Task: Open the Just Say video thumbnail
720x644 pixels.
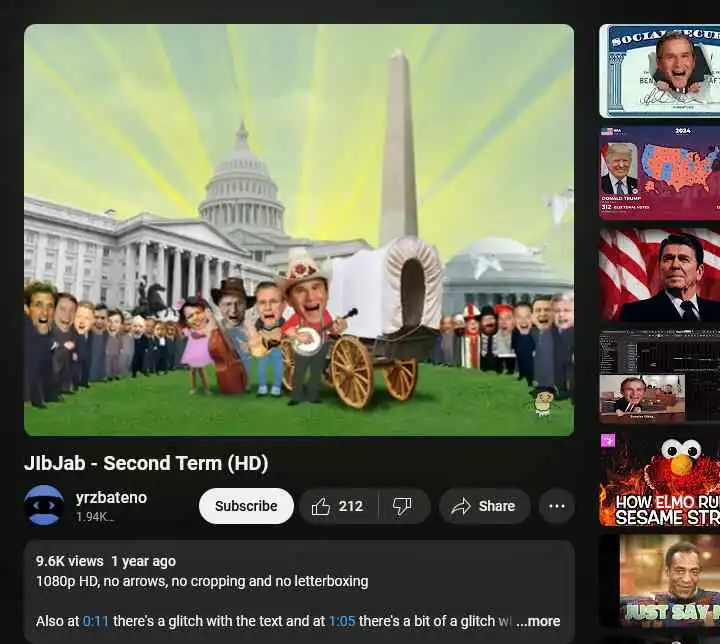Action: coord(660,581)
